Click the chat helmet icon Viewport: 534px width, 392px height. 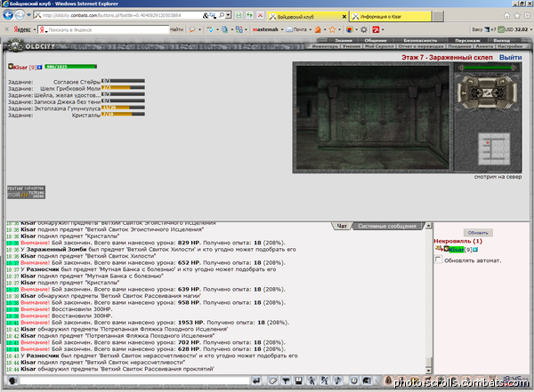(x=367, y=380)
